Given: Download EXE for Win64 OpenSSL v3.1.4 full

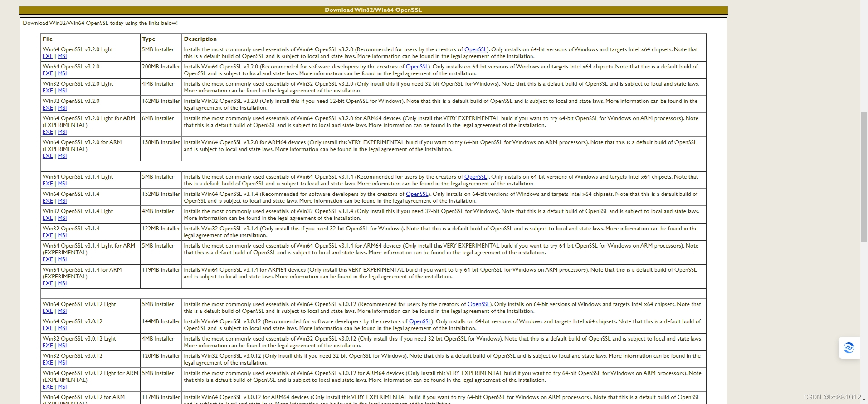Looking at the screenshot, I should [x=48, y=201].
